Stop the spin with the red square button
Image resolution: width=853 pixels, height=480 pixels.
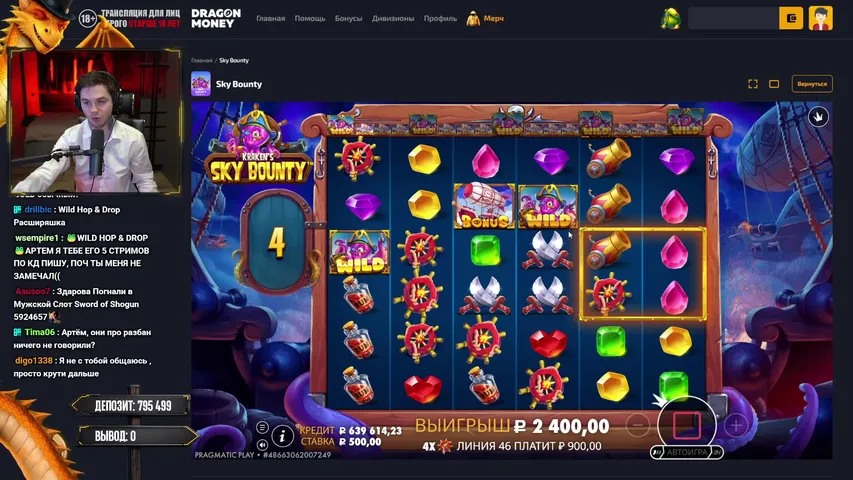point(686,425)
